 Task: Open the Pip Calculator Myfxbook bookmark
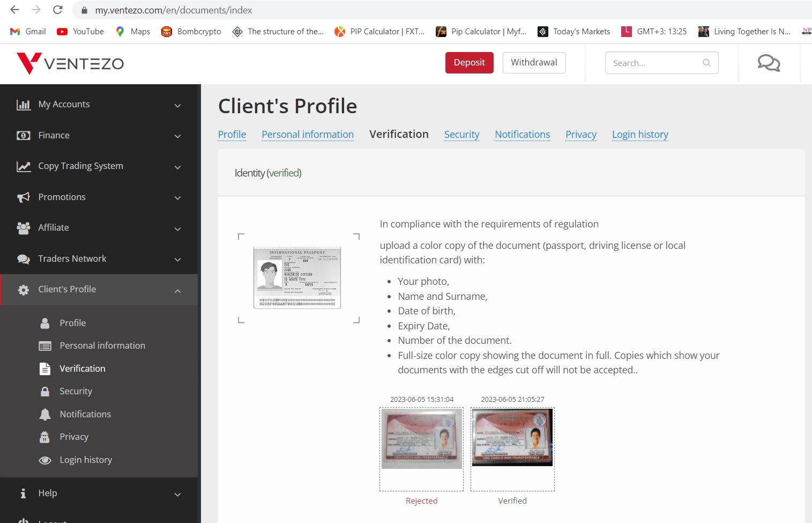coord(481,32)
